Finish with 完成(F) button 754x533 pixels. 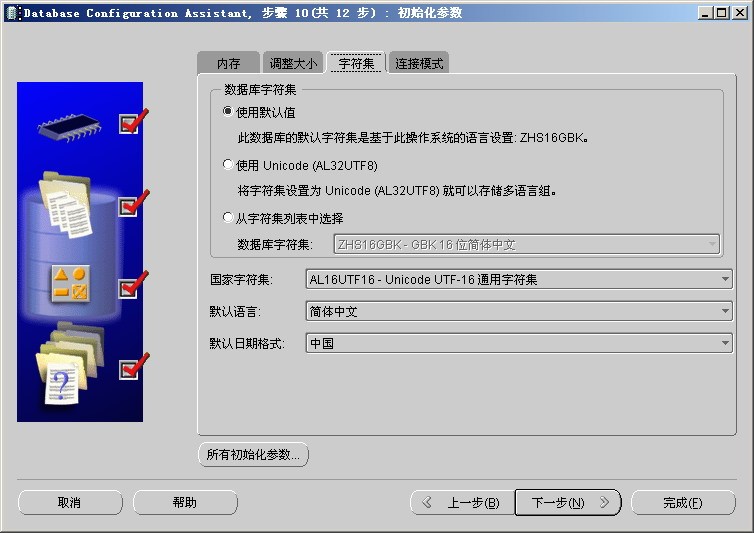(683, 503)
